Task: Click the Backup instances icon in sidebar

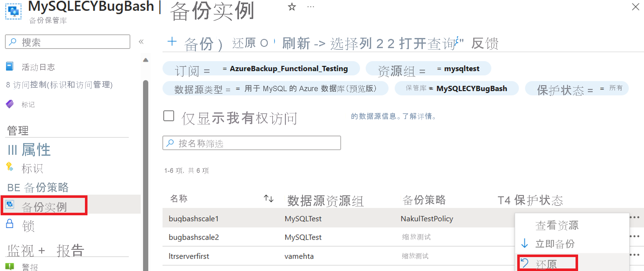Action: coord(10,205)
